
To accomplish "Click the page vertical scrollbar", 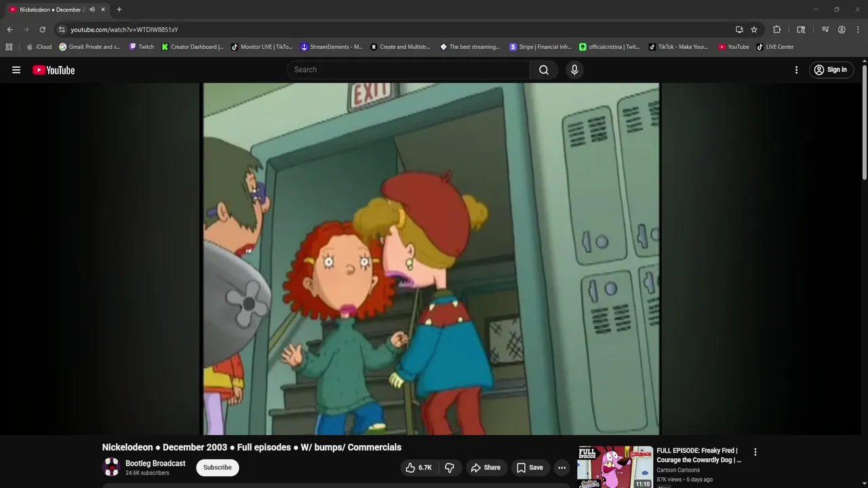I will click(x=865, y=122).
